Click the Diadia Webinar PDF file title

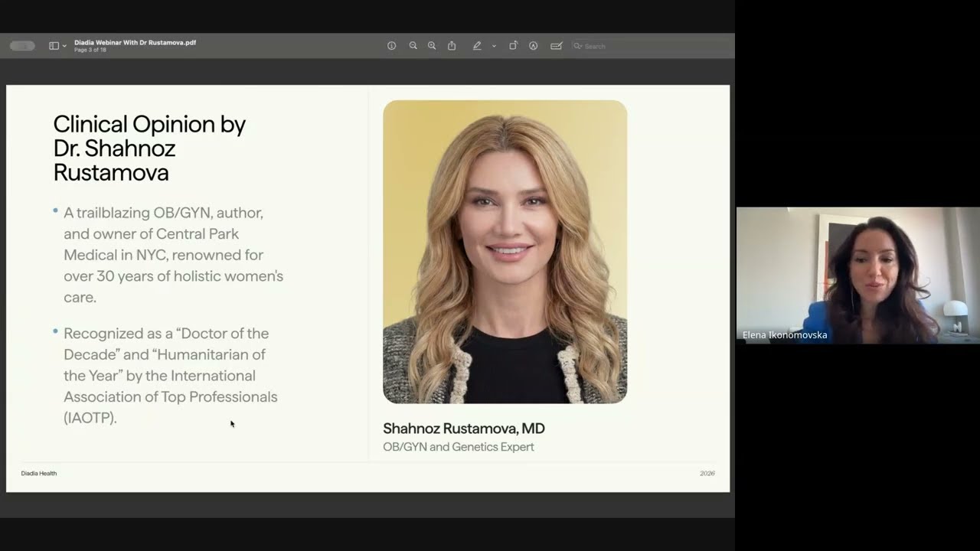click(x=135, y=43)
